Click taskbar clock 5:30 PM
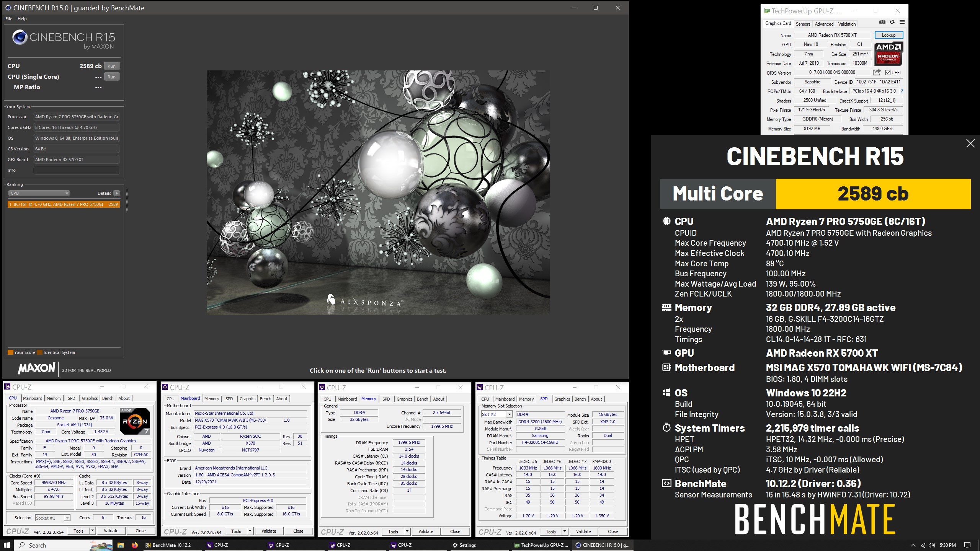Screen dimensions: 980x551 coord(947,545)
